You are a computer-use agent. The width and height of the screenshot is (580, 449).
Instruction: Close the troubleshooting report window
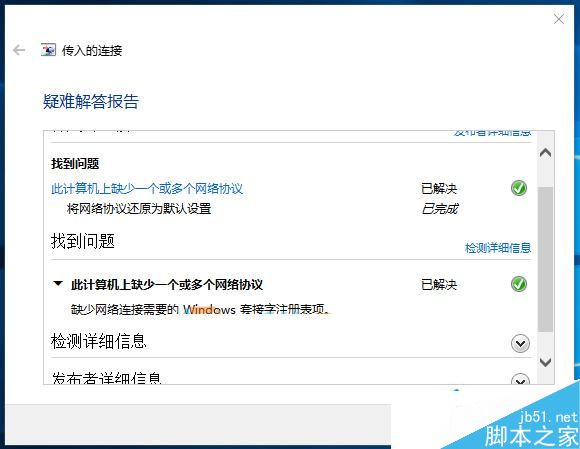click(x=559, y=19)
